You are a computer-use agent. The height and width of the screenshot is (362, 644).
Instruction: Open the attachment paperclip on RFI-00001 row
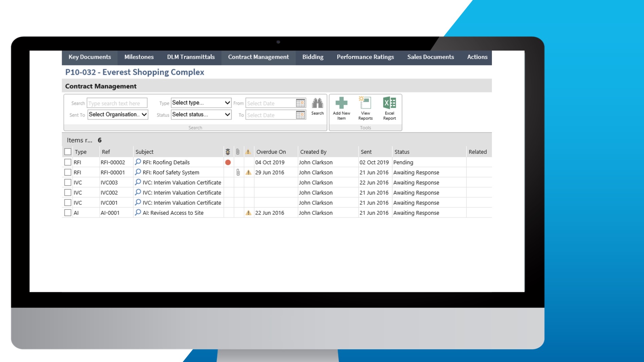tap(238, 172)
